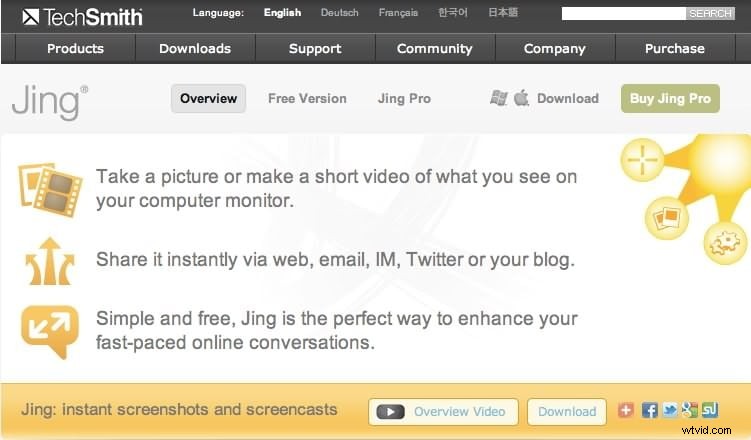Click the Buy Jing Pro button

click(x=670, y=99)
